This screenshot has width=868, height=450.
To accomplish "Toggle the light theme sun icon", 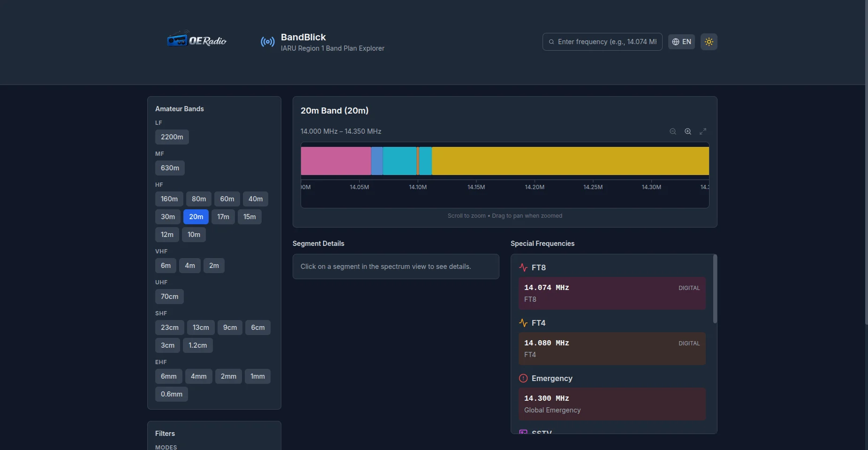I will (x=709, y=42).
